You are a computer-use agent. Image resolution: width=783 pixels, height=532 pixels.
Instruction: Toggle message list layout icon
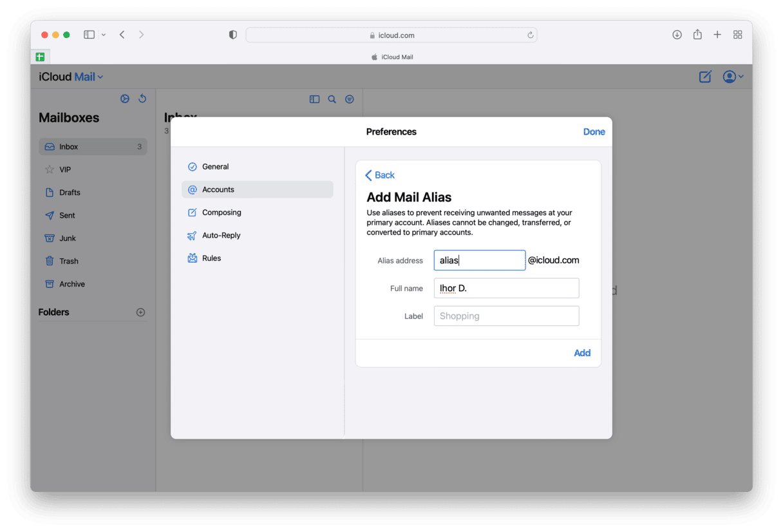pyautogui.click(x=314, y=99)
